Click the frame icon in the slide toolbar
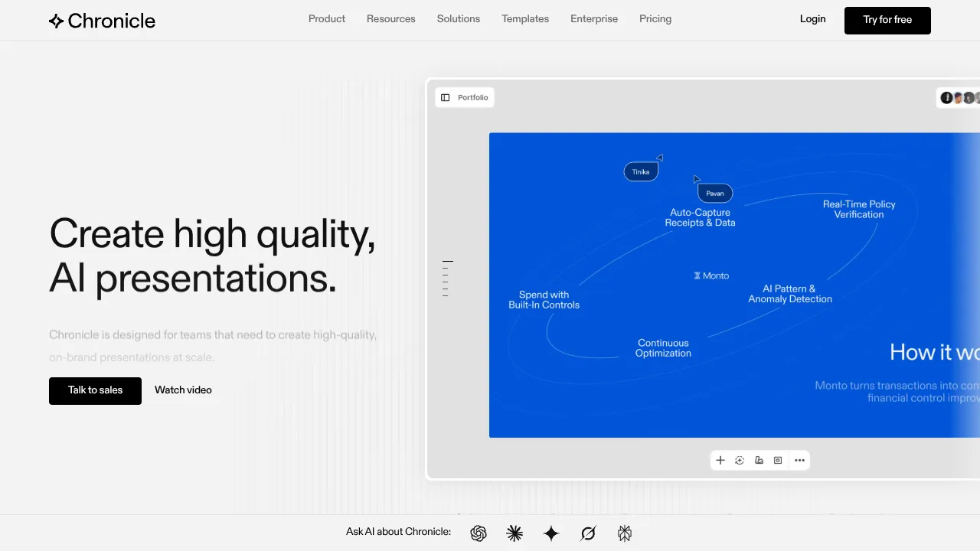 pos(777,460)
